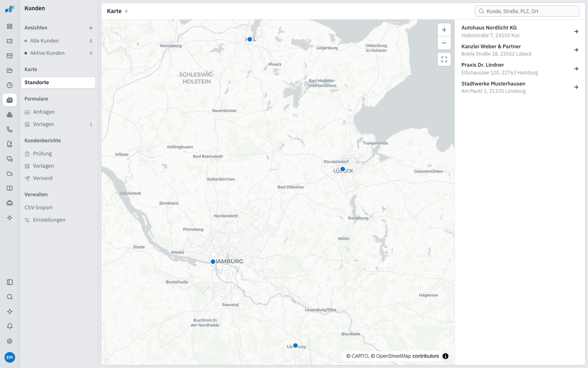Open the EM user avatar
This screenshot has width=588, height=368.
(x=10, y=357)
